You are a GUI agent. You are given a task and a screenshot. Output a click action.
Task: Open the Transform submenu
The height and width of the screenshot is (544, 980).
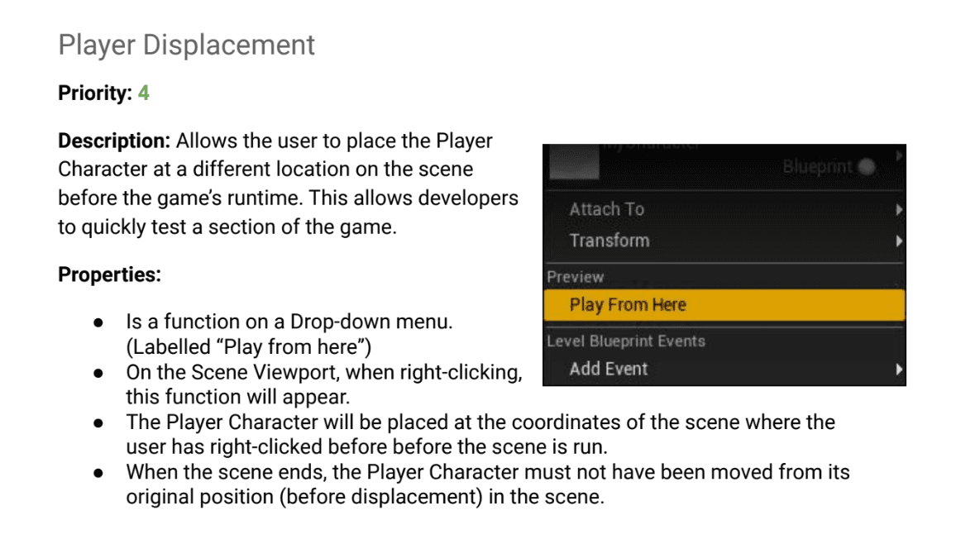[724, 241]
